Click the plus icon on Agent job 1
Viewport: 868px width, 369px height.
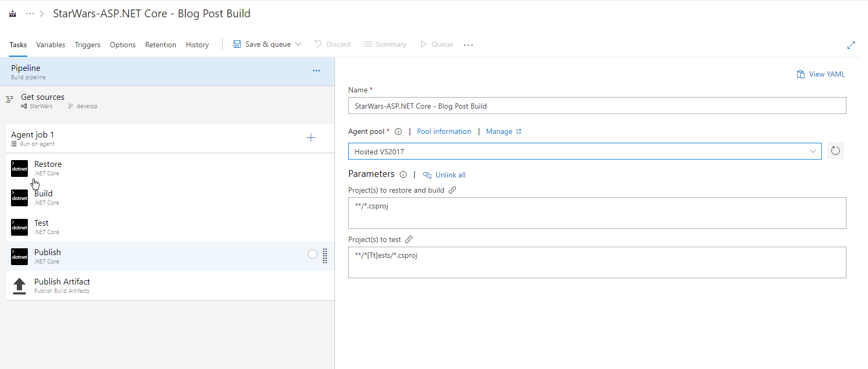tap(311, 138)
